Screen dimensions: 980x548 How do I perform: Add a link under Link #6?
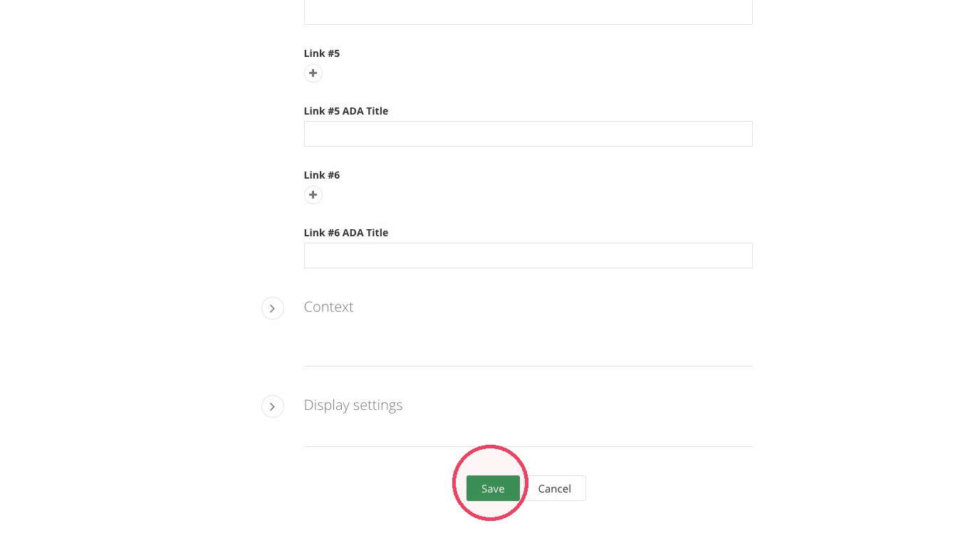coord(313,195)
